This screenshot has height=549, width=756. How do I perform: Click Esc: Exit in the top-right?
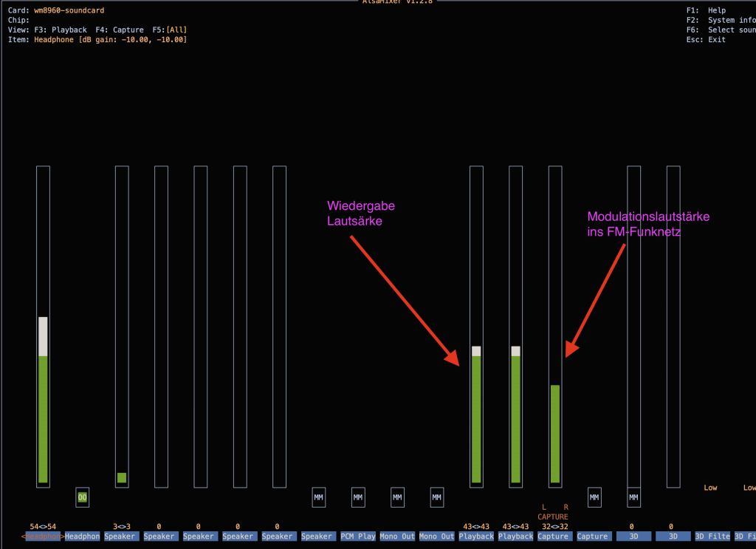pos(706,40)
